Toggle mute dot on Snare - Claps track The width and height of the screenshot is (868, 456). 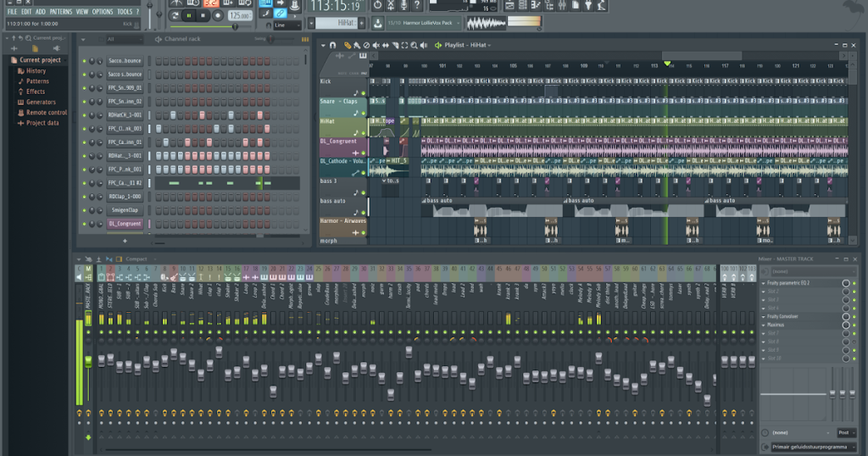[364, 113]
